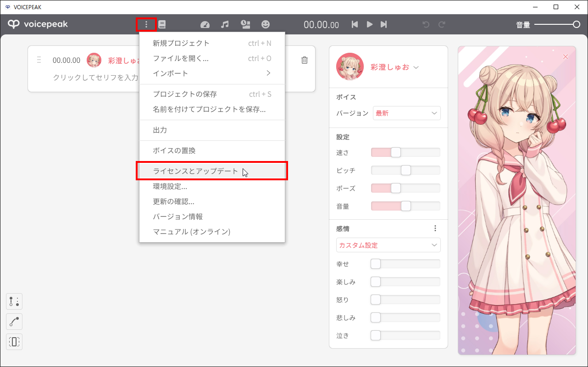Image resolution: width=588 pixels, height=367 pixels.
Task: Open the three-dot main menu
Action: click(146, 24)
